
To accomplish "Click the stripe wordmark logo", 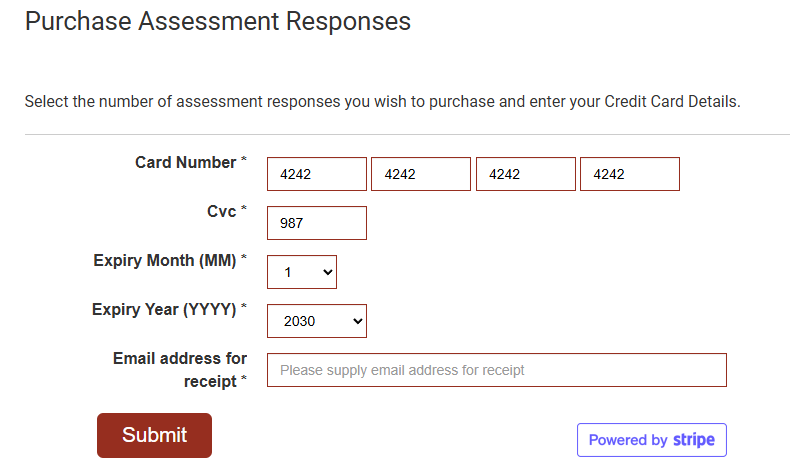I will point(694,440).
